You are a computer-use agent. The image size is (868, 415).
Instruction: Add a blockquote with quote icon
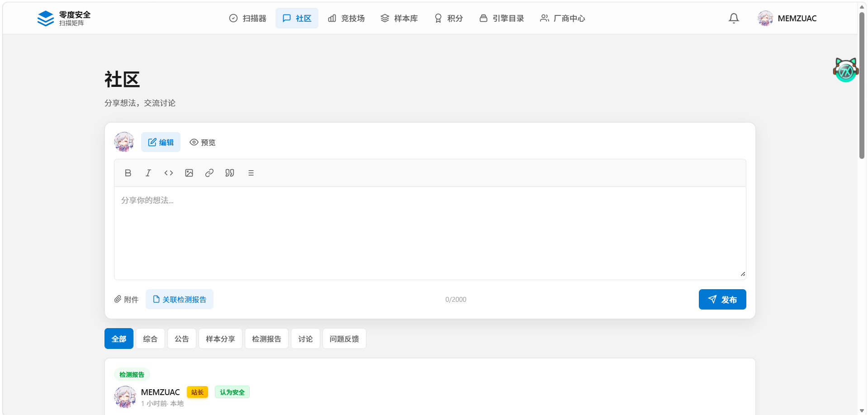click(x=230, y=173)
